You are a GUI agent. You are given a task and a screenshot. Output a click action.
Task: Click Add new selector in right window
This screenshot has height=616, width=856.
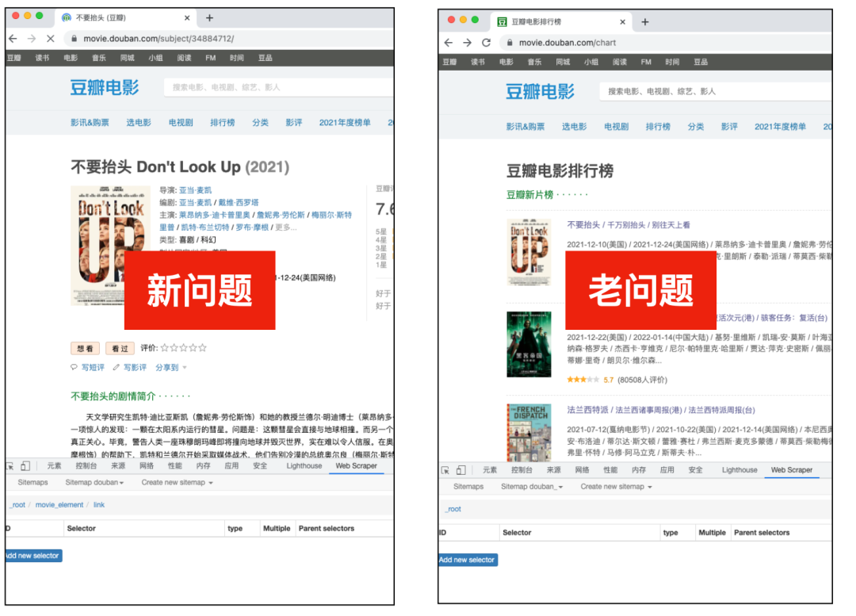[468, 560]
